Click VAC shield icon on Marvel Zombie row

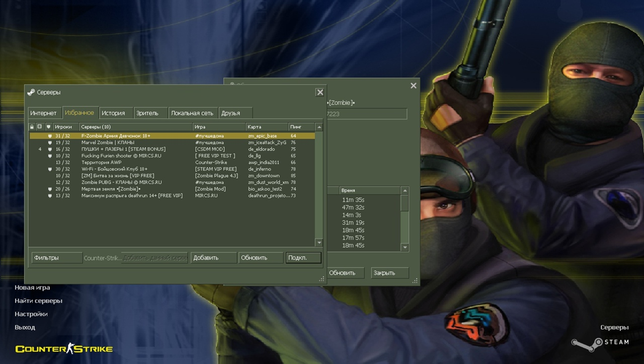click(50, 142)
